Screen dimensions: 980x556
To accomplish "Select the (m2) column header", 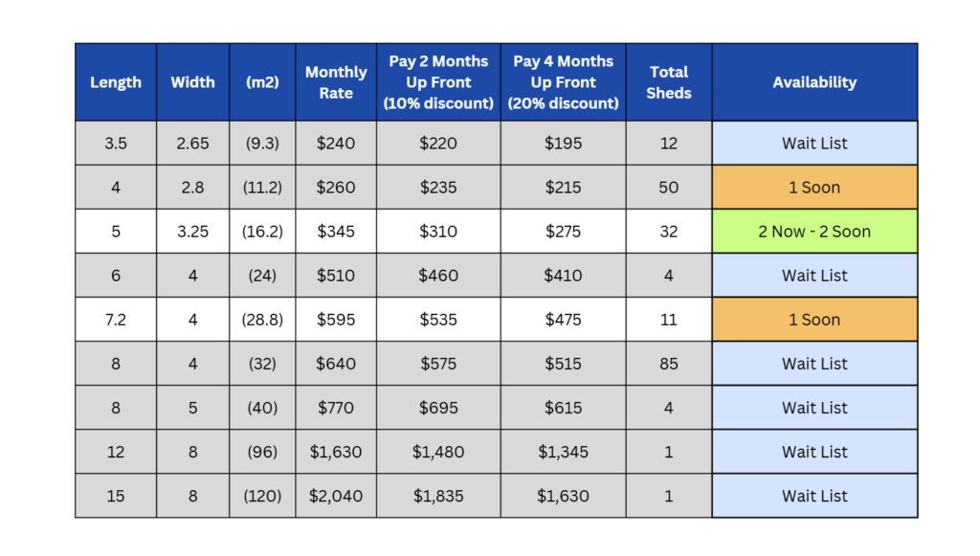I will [x=262, y=82].
